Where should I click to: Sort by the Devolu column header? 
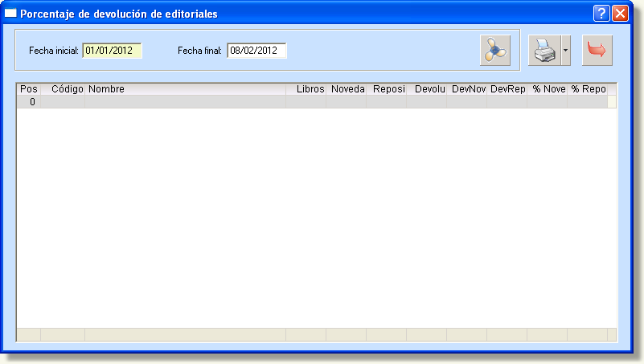coord(427,89)
